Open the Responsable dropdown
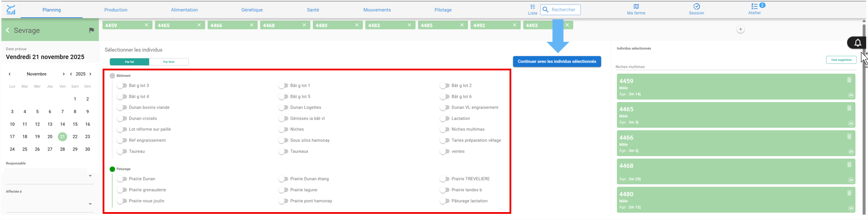The image size is (868, 220). [50, 176]
